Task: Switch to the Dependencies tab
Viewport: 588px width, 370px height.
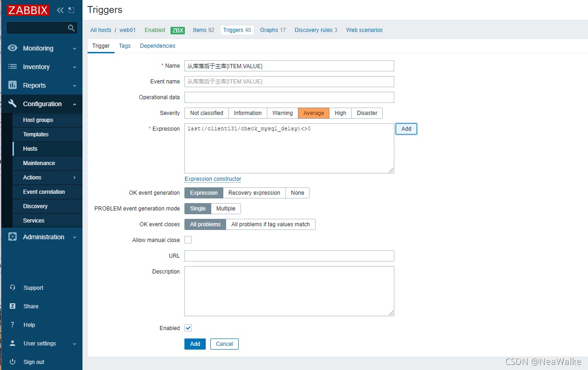Action: click(x=158, y=46)
